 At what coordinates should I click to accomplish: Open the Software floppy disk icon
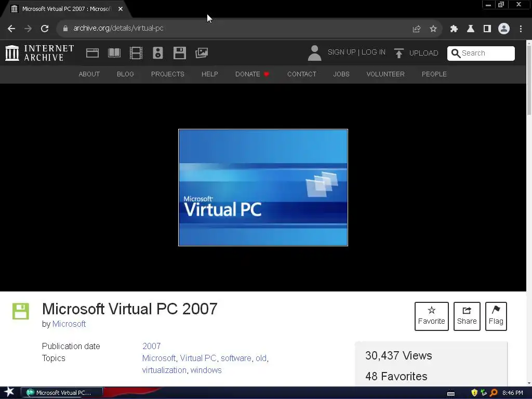click(x=179, y=53)
